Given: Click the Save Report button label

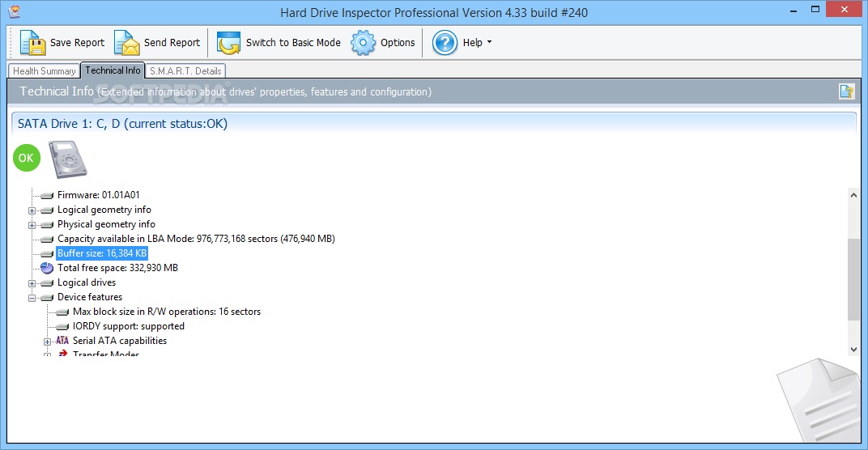Looking at the screenshot, I should click(x=77, y=43).
